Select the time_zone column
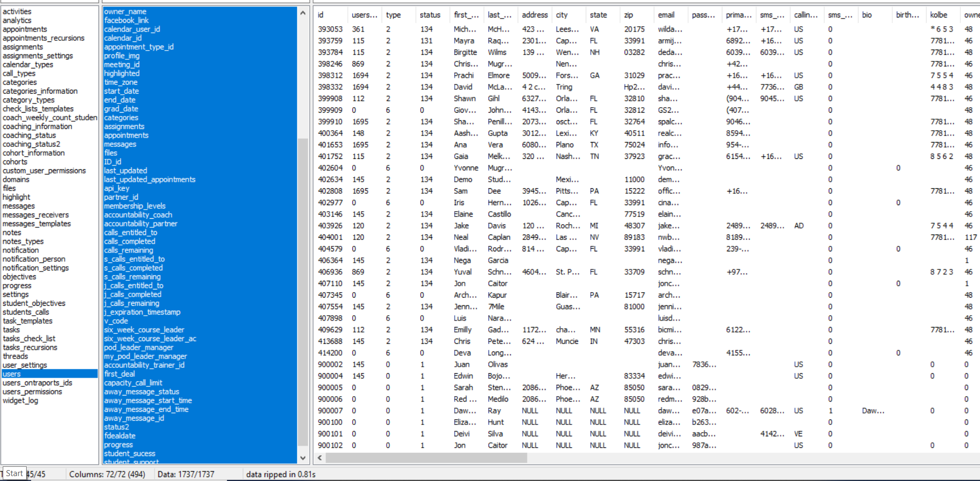 [x=121, y=82]
